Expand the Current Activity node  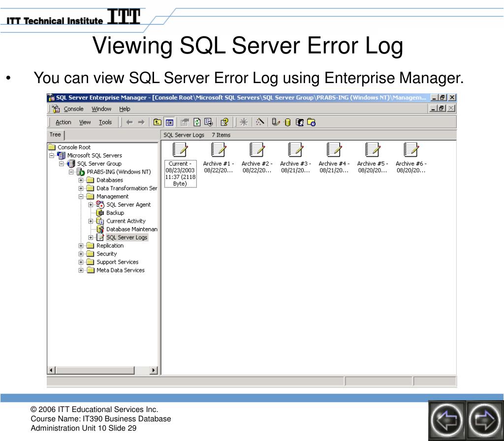pos(91,221)
